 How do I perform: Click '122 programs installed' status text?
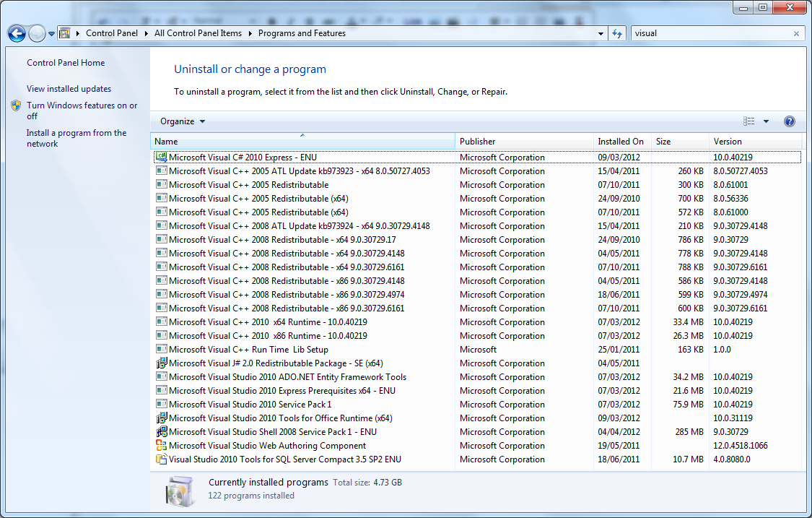coord(251,496)
